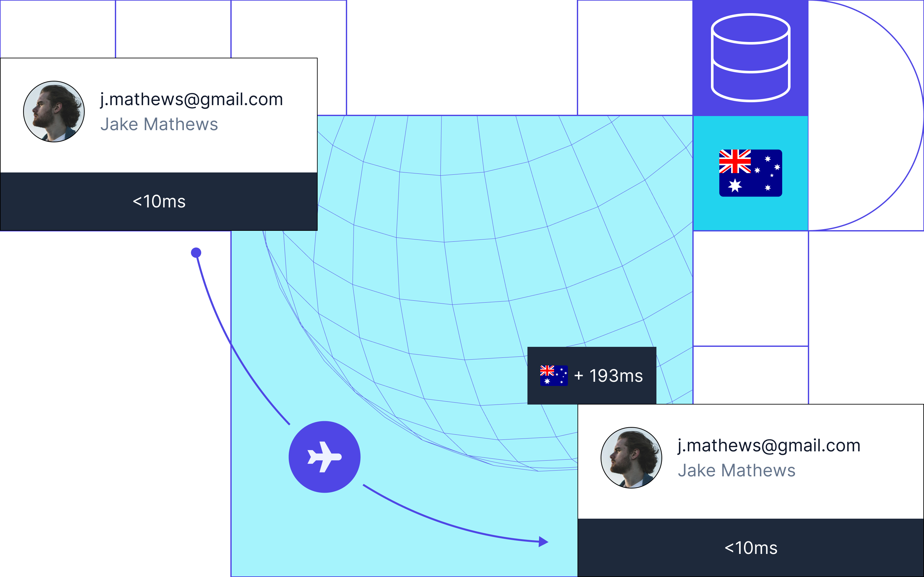Select the large Australian flag icon
This screenshot has height=577, width=924.
[750, 173]
